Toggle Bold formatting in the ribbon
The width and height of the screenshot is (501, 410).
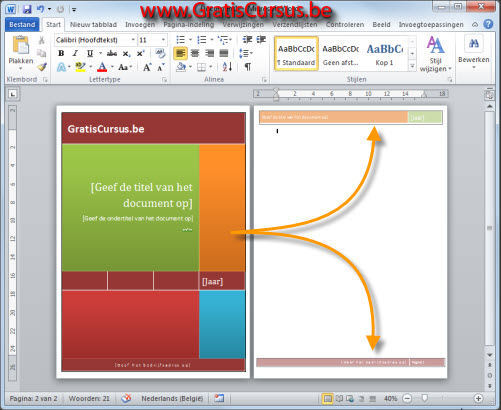(61, 53)
